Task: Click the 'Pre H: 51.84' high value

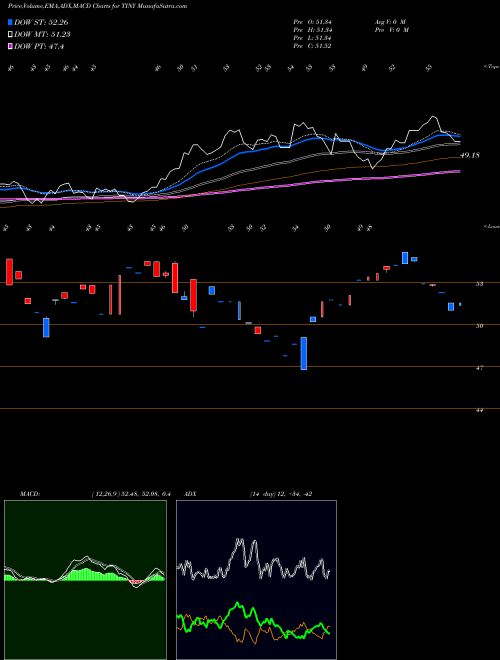Action: (313, 30)
